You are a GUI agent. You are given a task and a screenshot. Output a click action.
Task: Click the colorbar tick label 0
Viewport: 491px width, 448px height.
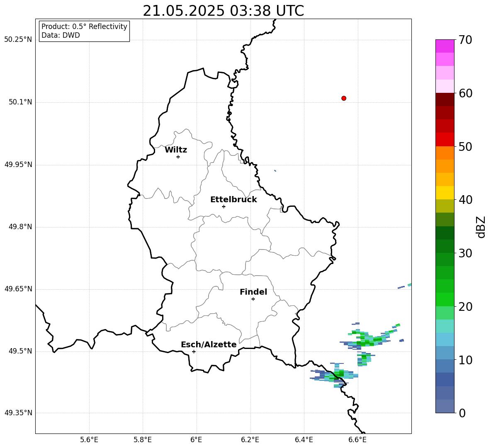point(462,413)
